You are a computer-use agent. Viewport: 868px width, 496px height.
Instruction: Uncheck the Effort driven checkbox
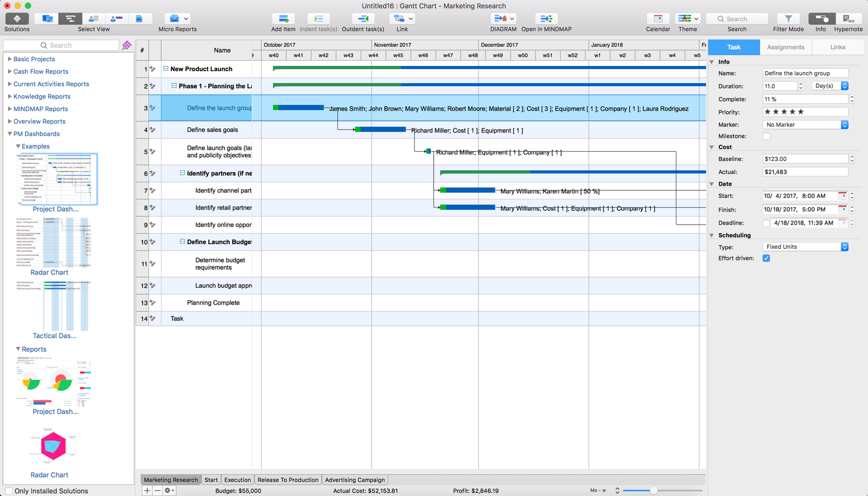pyautogui.click(x=766, y=259)
